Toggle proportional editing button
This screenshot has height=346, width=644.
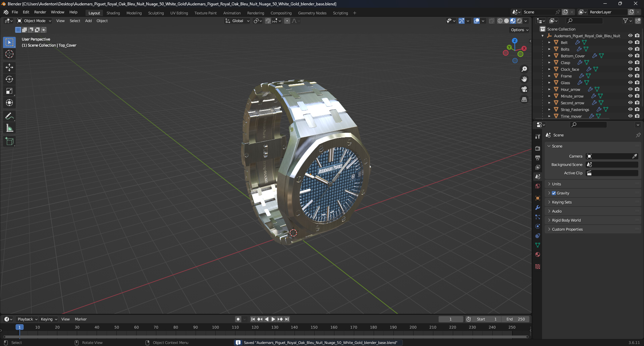(287, 21)
